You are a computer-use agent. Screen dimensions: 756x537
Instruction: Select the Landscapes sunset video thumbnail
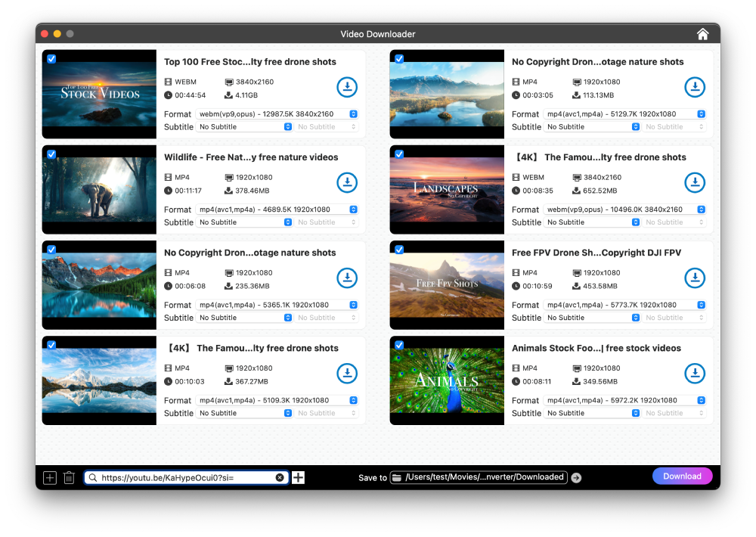click(x=447, y=189)
